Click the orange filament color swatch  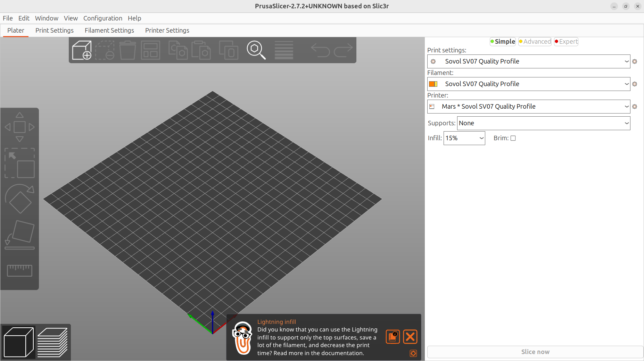[x=433, y=84]
